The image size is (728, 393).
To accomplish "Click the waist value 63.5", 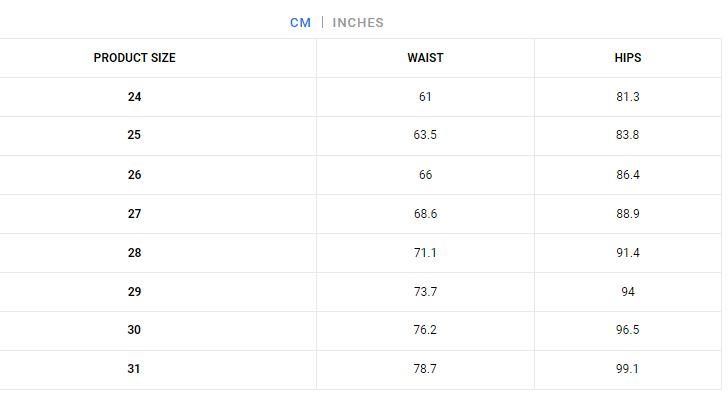I will click(x=425, y=135).
